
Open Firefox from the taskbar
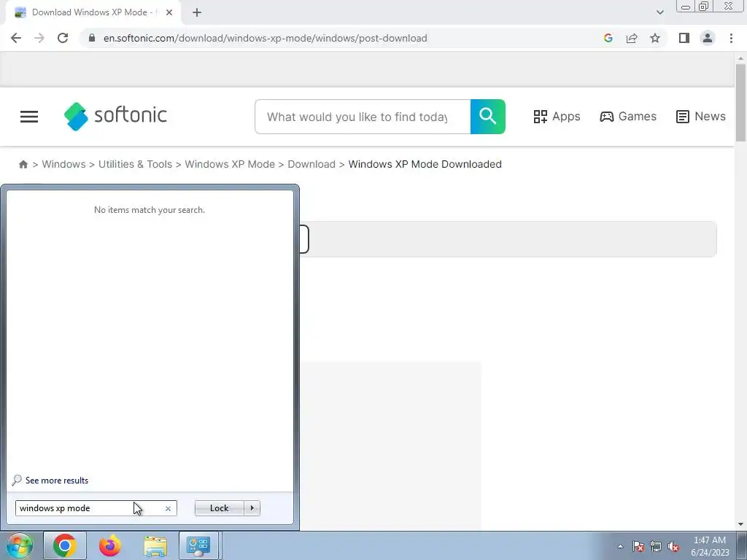coord(110,545)
